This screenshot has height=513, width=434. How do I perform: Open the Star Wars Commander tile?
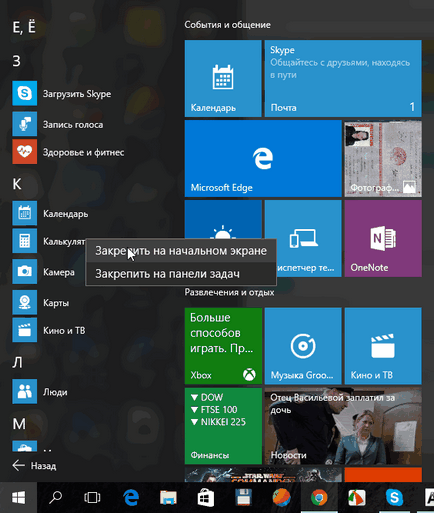pyautogui.click(x=263, y=474)
